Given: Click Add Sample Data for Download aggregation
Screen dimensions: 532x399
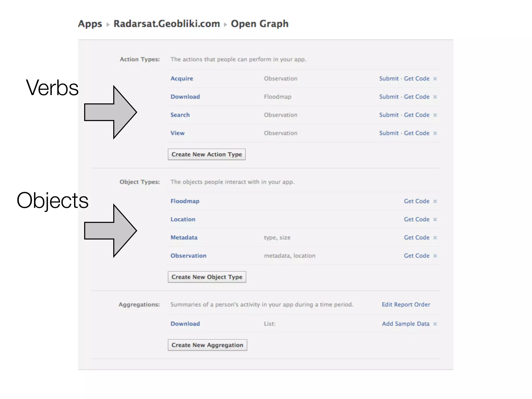Looking at the screenshot, I should (x=405, y=324).
